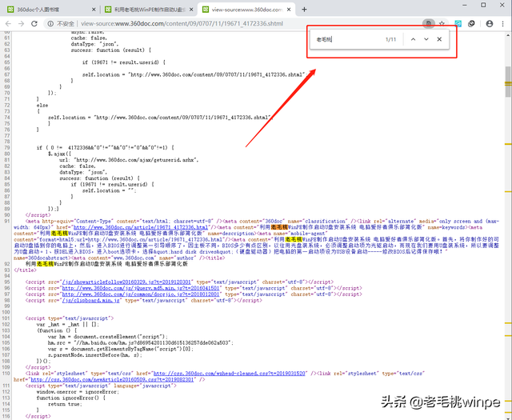Viewport: 512px width, 420px height.
Task: Bookmark this page with the star icon
Action: pyautogui.click(x=442, y=23)
